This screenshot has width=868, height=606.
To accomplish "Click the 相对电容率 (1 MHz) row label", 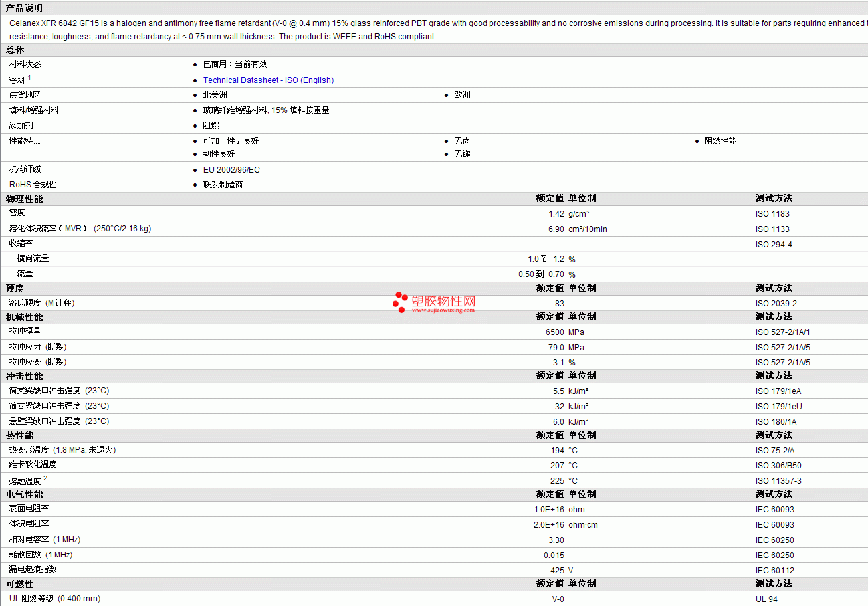I will [45, 540].
